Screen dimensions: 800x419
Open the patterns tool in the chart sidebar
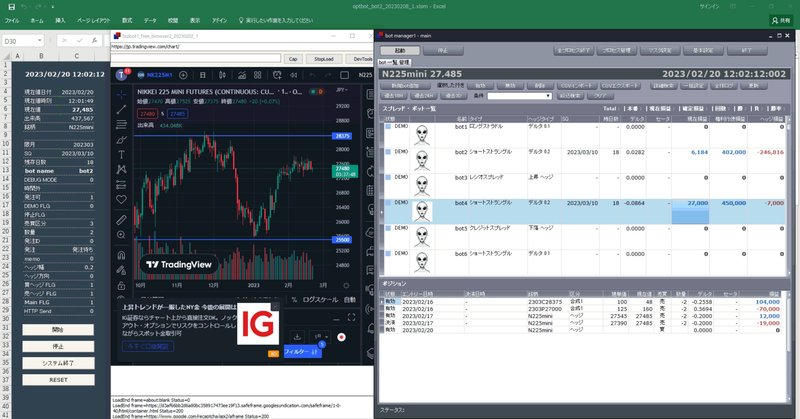click(121, 169)
